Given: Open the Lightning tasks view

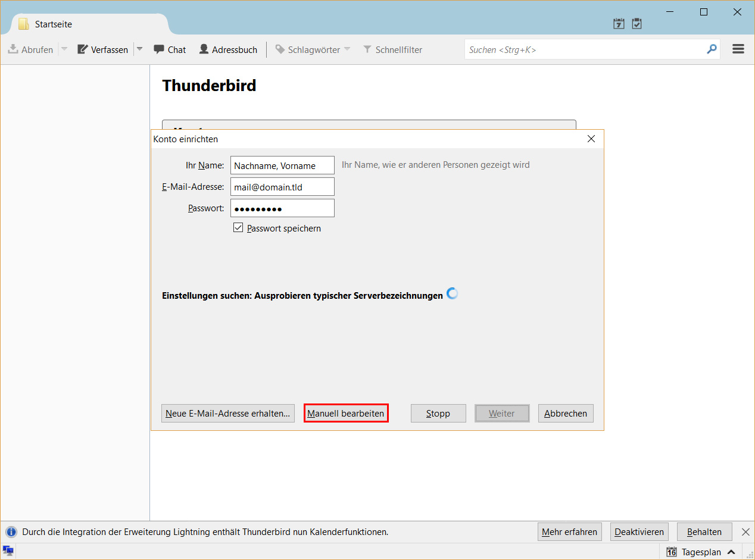Looking at the screenshot, I should (637, 23).
